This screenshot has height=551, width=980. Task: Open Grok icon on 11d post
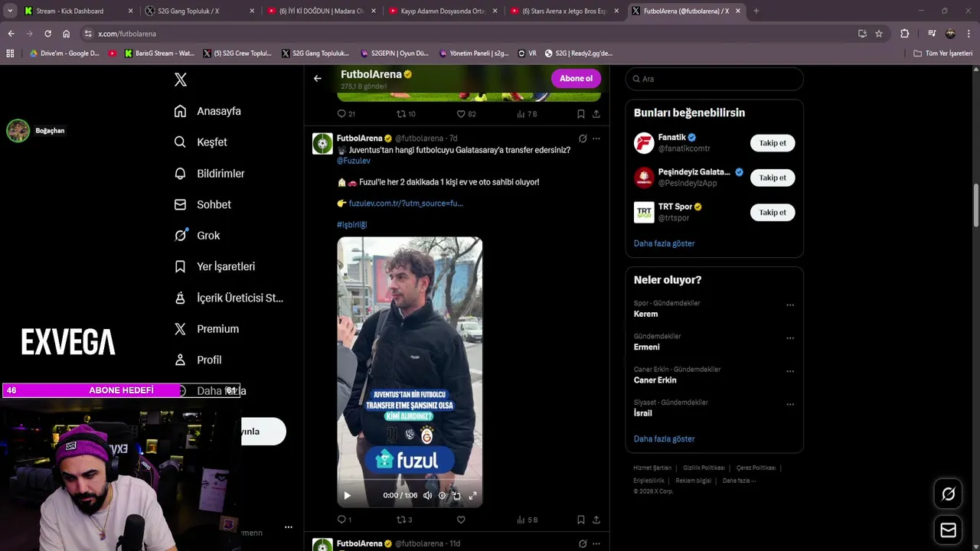[583, 544]
